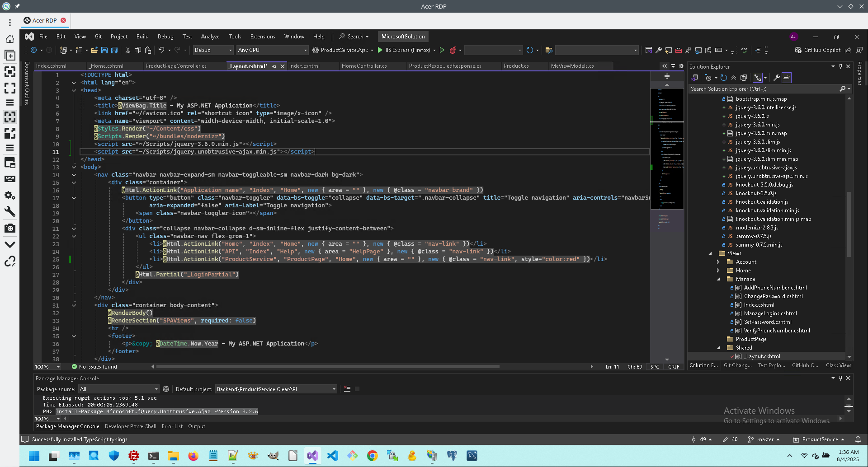Select jquery.unobtrusive-ajax.min.js in Solution Explorer

click(771, 176)
